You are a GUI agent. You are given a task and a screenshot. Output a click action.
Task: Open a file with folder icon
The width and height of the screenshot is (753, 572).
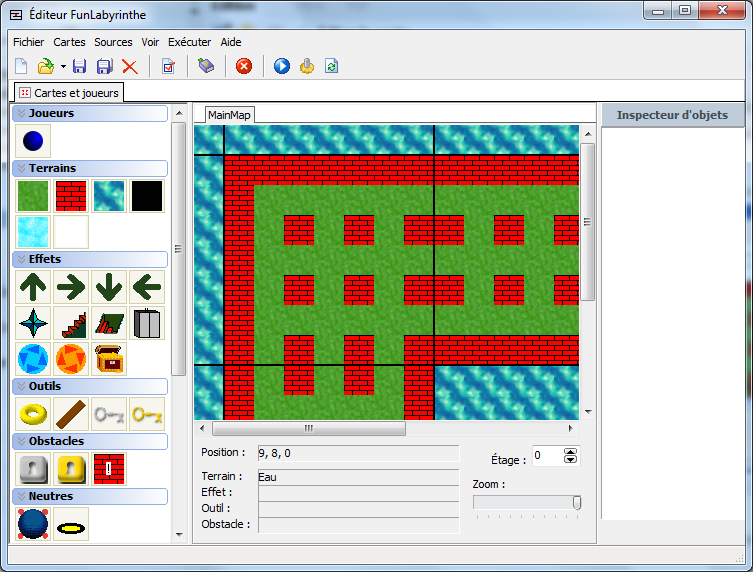[x=46, y=66]
